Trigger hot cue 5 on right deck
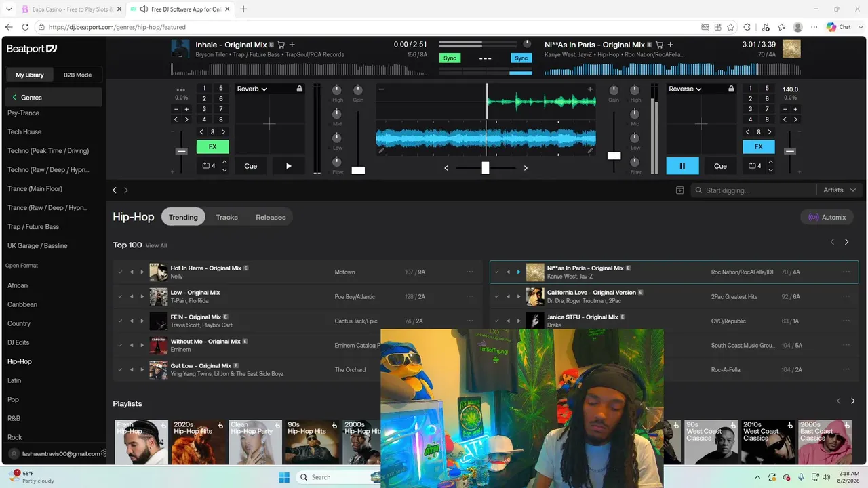The height and width of the screenshot is (488, 868). click(767, 89)
